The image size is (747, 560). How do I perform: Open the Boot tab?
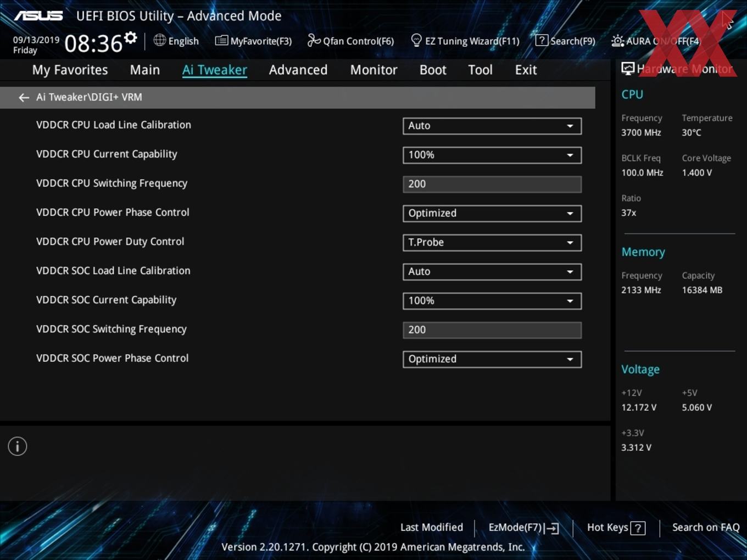point(433,70)
